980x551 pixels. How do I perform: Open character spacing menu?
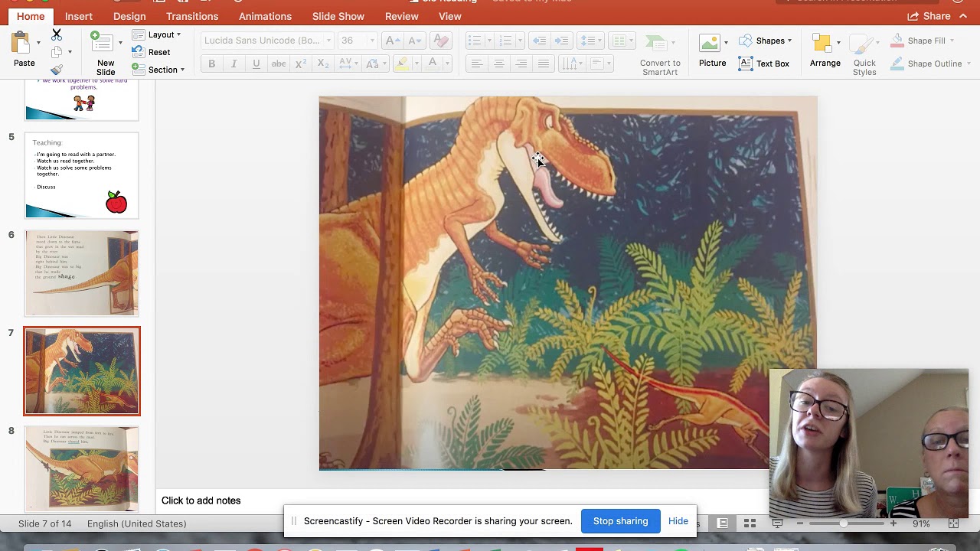pyautogui.click(x=348, y=64)
